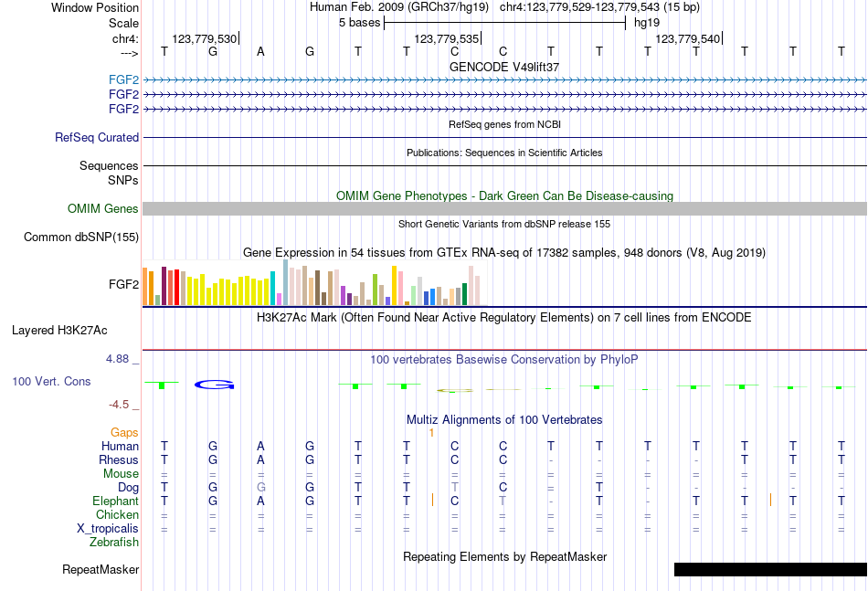The image size is (868, 591).
Task: Open the Layered H3K27Ac track label
Action: tap(59, 331)
